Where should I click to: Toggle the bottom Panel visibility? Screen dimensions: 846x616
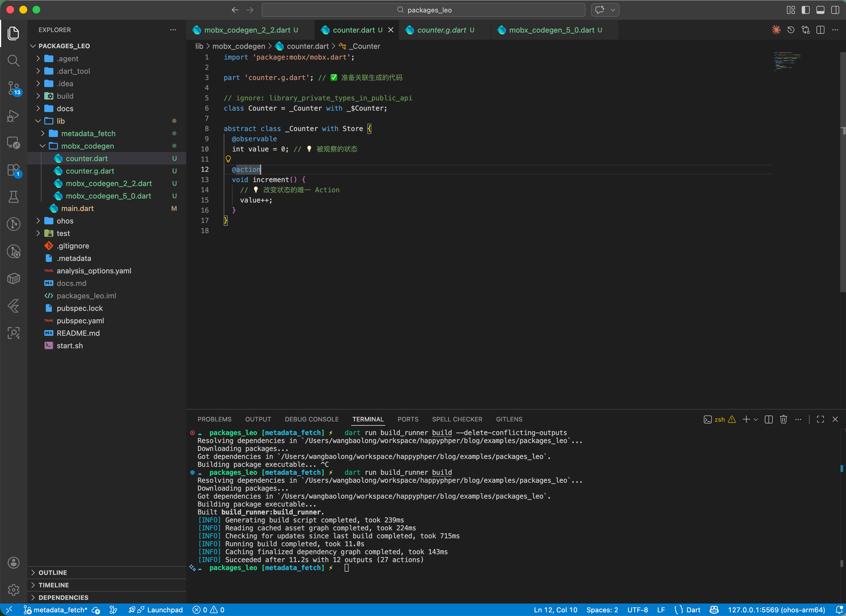coord(820,10)
